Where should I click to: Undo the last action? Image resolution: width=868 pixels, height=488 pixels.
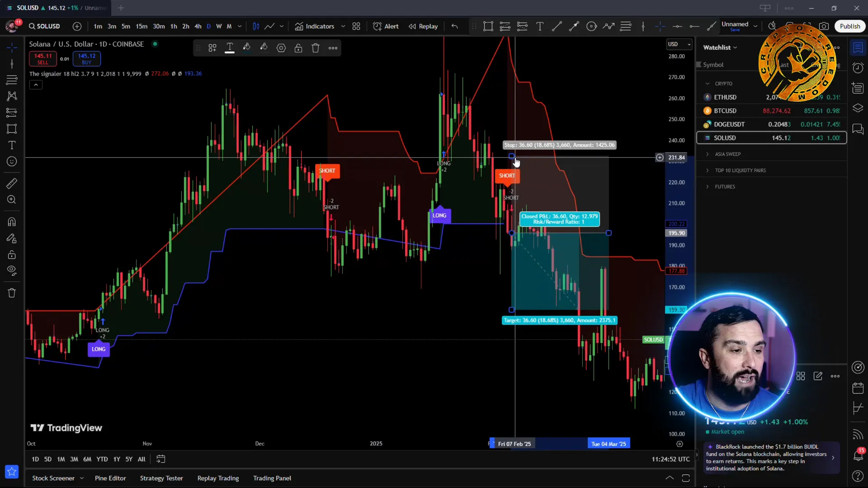455,26
